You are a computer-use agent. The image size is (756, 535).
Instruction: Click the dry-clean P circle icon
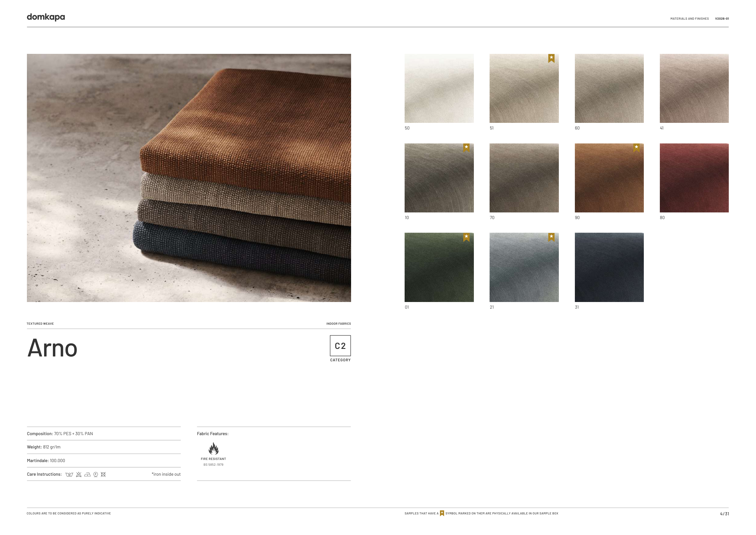(x=96, y=474)
